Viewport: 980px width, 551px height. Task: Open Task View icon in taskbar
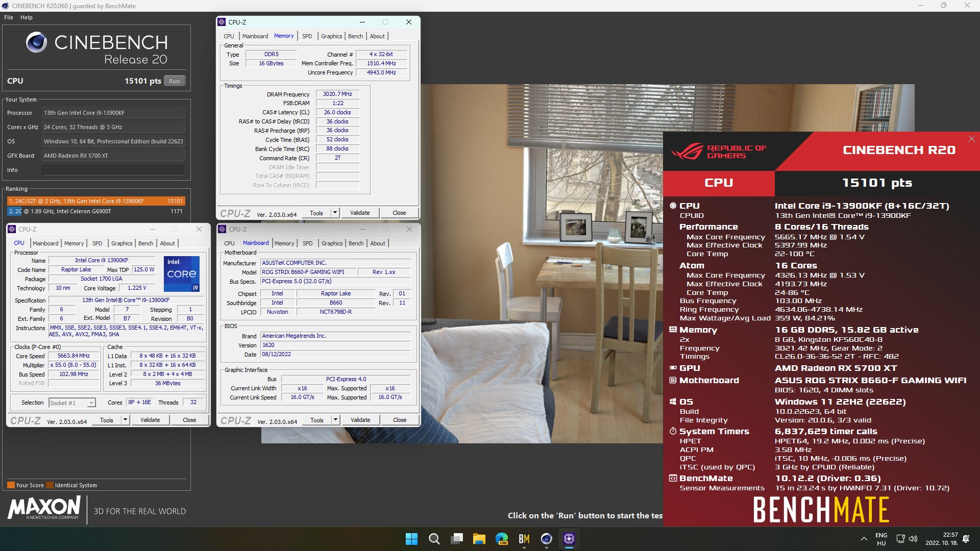(457, 539)
